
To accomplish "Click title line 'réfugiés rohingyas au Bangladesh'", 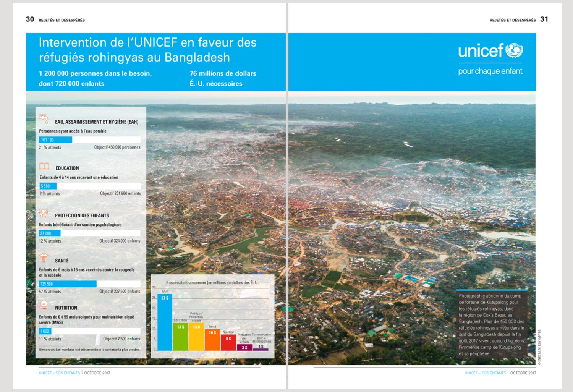I will point(134,57).
